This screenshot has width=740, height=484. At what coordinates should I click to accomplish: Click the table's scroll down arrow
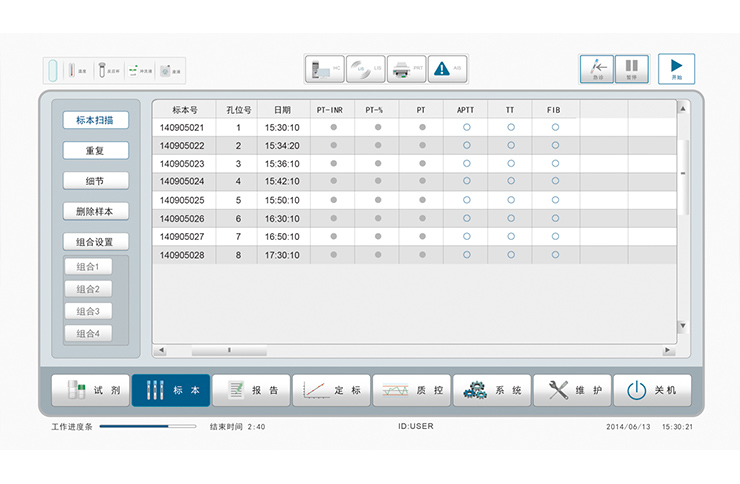(x=682, y=325)
